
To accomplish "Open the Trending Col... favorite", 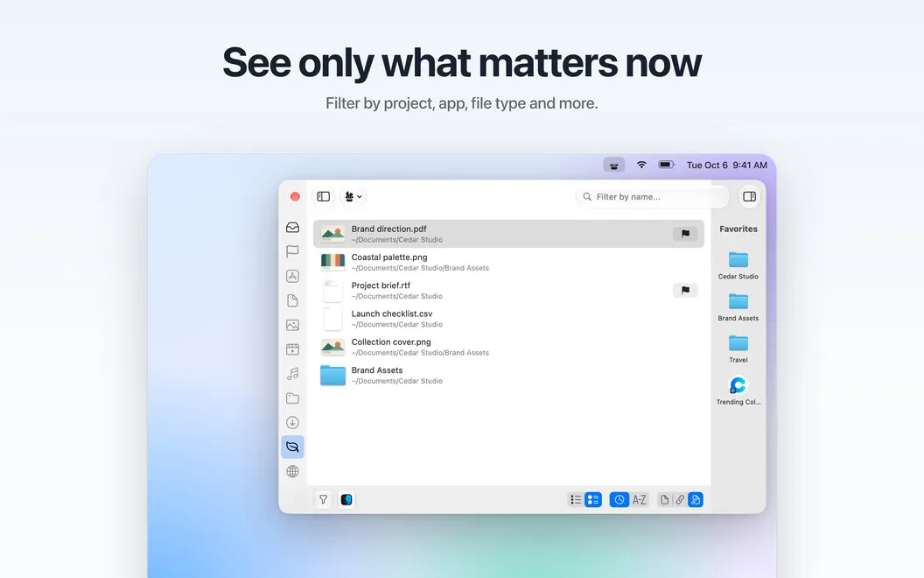I will [x=738, y=391].
